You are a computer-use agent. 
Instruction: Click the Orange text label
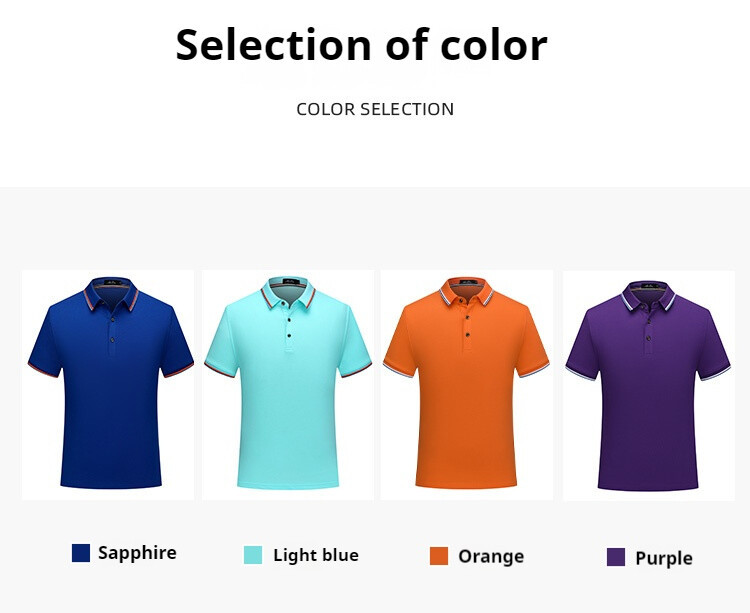(491, 556)
